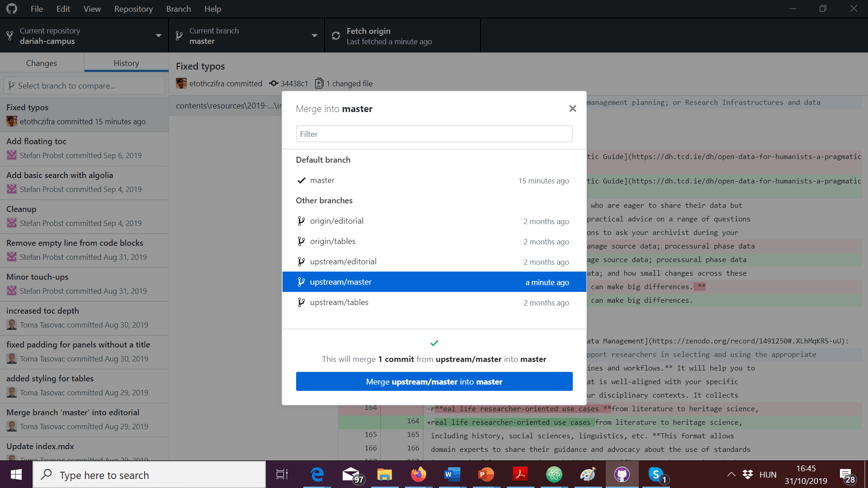The height and width of the screenshot is (488, 868).
Task: Open the branch compare selector box
Action: tap(84, 85)
